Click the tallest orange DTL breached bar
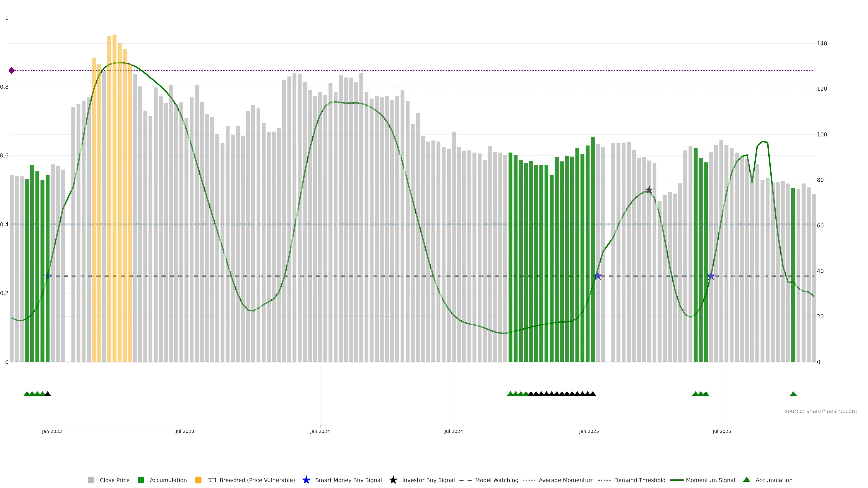Image resolution: width=868 pixels, height=488 pixels. click(x=115, y=168)
